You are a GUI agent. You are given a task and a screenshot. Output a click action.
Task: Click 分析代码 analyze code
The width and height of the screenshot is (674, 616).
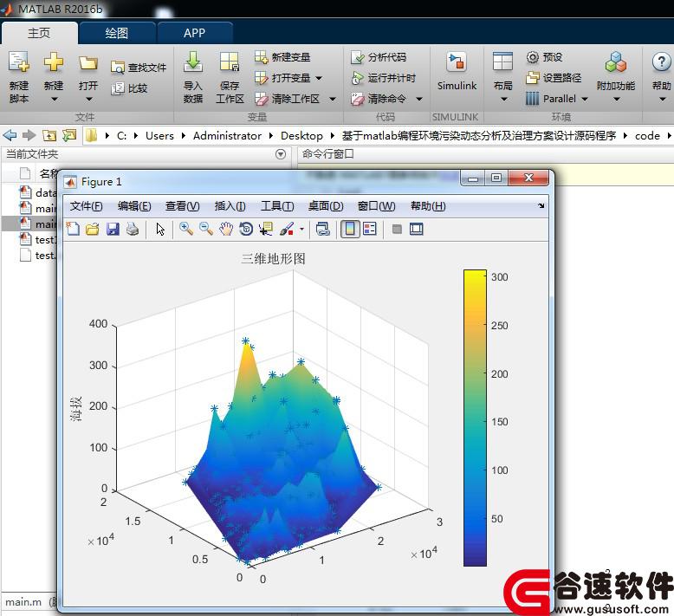379,57
